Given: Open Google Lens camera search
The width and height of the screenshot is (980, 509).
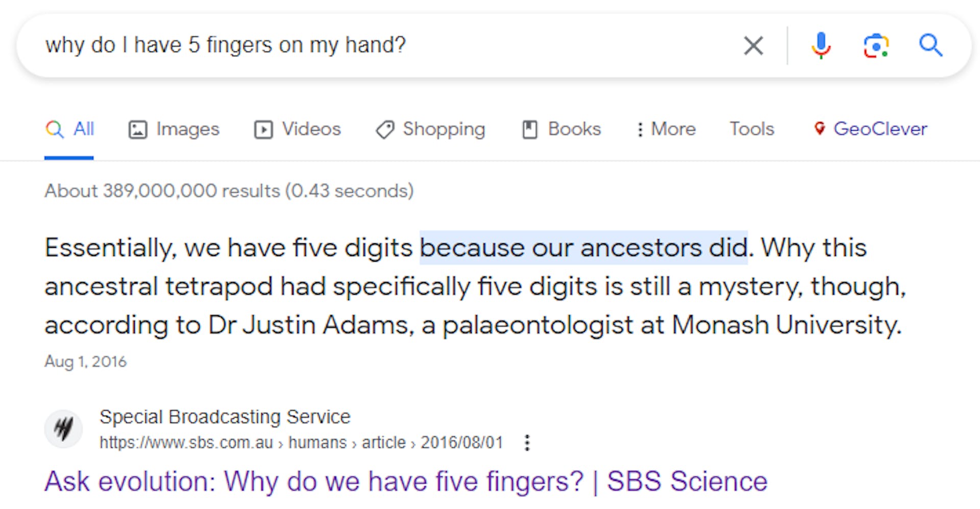Looking at the screenshot, I should (x=876, y=45).
